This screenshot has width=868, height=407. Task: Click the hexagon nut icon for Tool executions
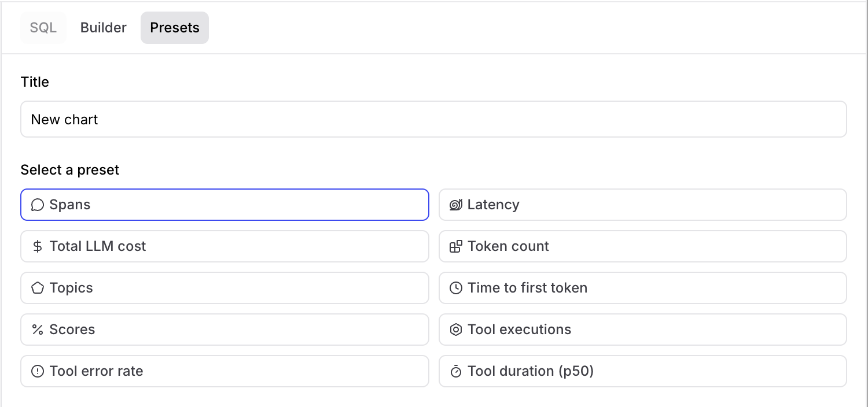tap(456, 330)
